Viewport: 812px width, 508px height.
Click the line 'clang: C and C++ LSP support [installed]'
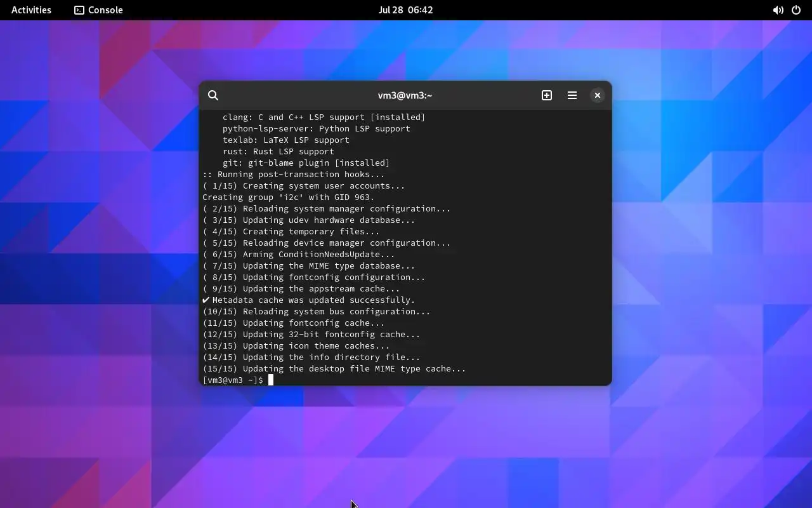pos(324,117)
